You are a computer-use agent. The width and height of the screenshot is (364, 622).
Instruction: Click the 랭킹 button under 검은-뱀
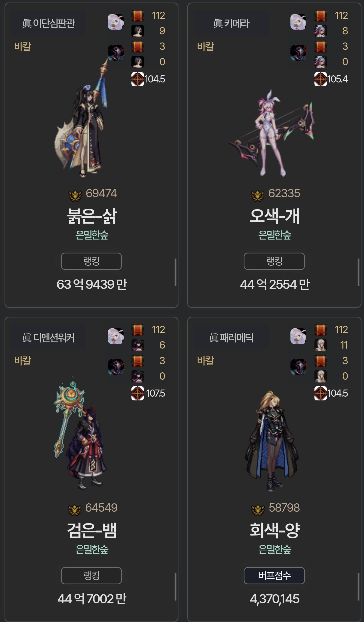pyautogui.click(x=91, y=575)
